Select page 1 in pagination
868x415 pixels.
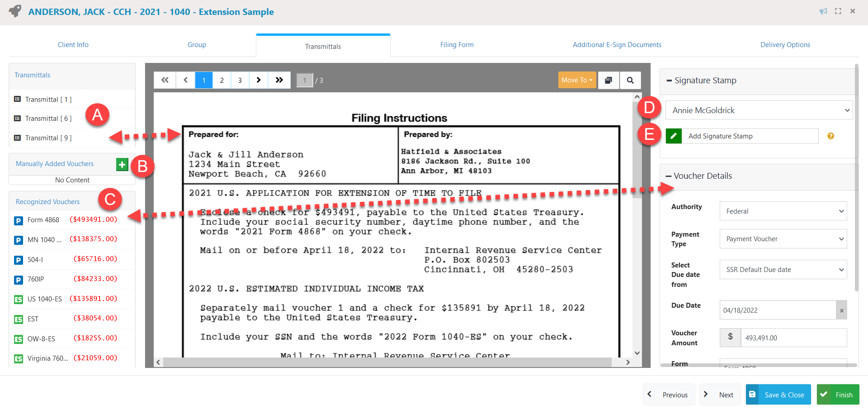click(204, 80)
